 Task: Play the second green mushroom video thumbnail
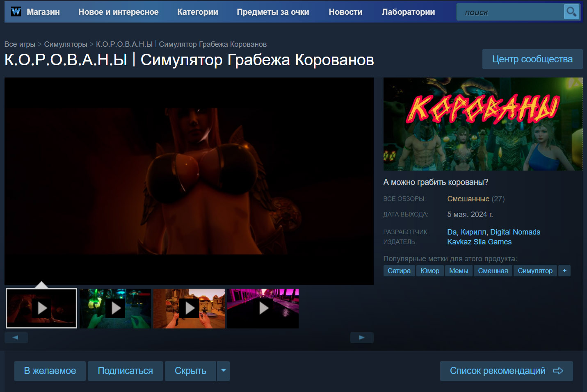pyautogui.click(x=115, y=308)
